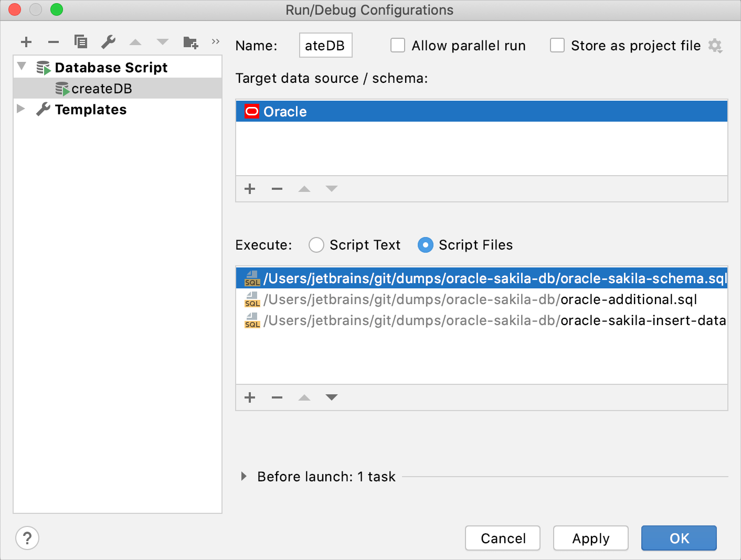Click Apply button

[591, 538]
